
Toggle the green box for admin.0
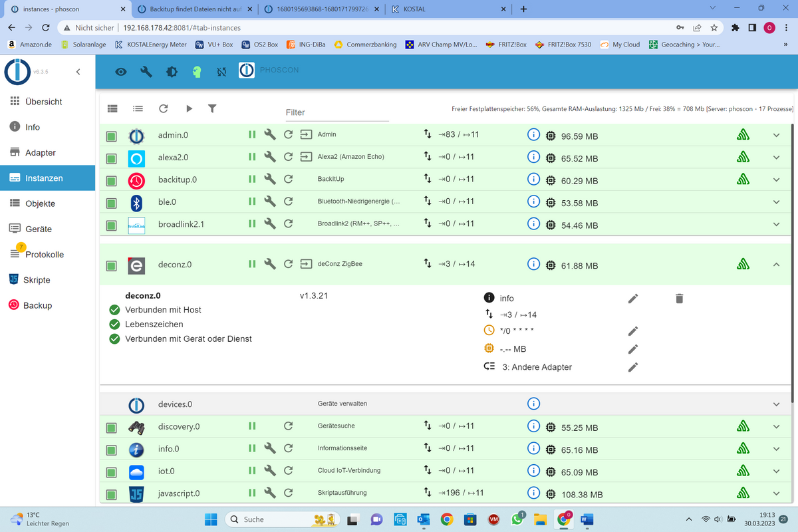112,136
